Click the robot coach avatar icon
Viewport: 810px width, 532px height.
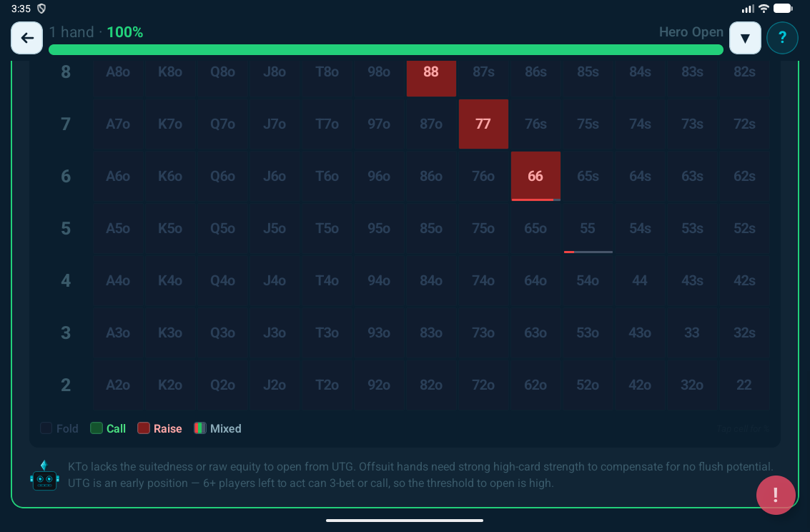point(44,476)
